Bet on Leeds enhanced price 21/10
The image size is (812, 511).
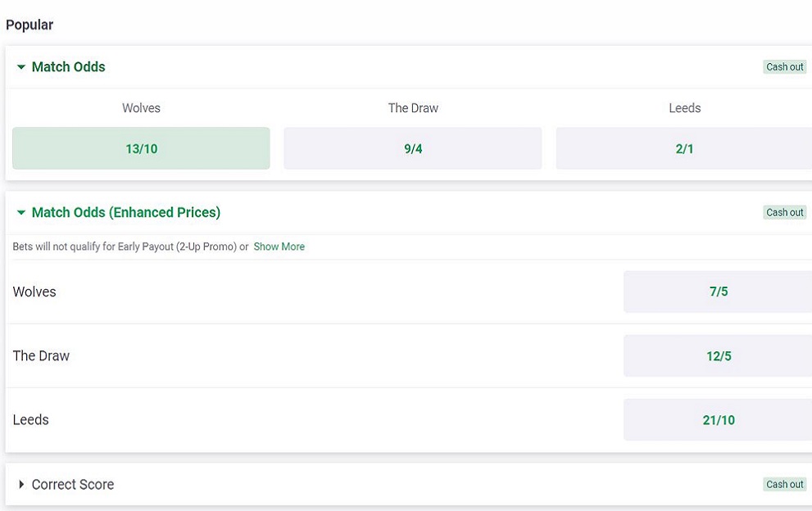click(718, 420)
